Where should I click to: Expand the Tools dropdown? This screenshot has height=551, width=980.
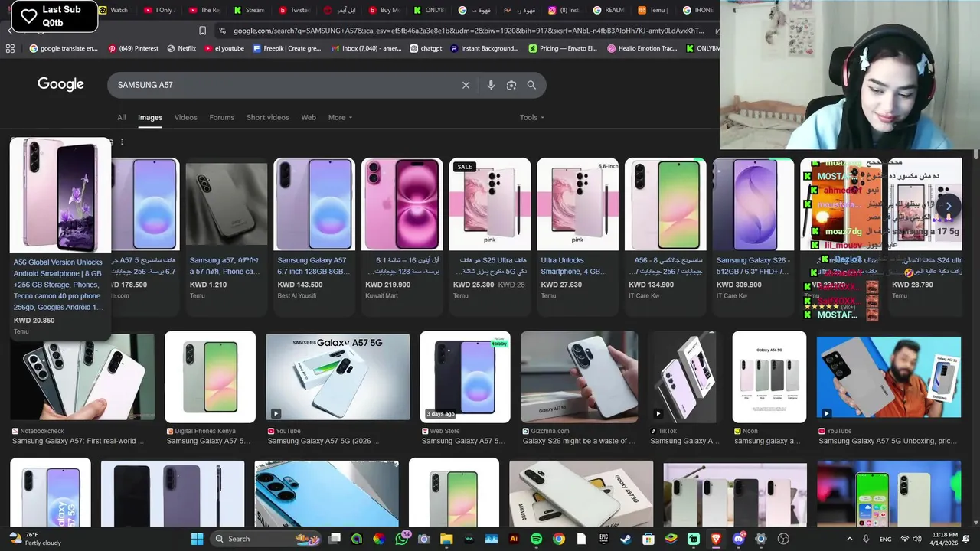pos(532,117)
